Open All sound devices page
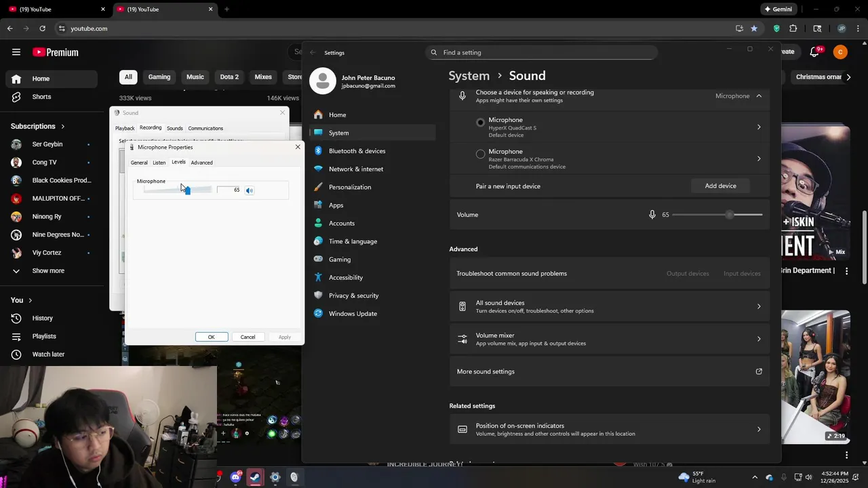The width and height of the screenshot is (868, 488). pos(609,306)
